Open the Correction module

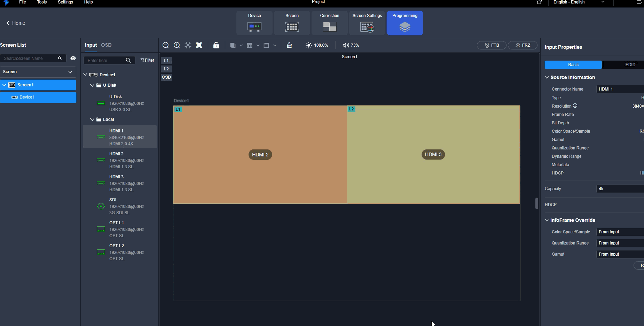329,23
